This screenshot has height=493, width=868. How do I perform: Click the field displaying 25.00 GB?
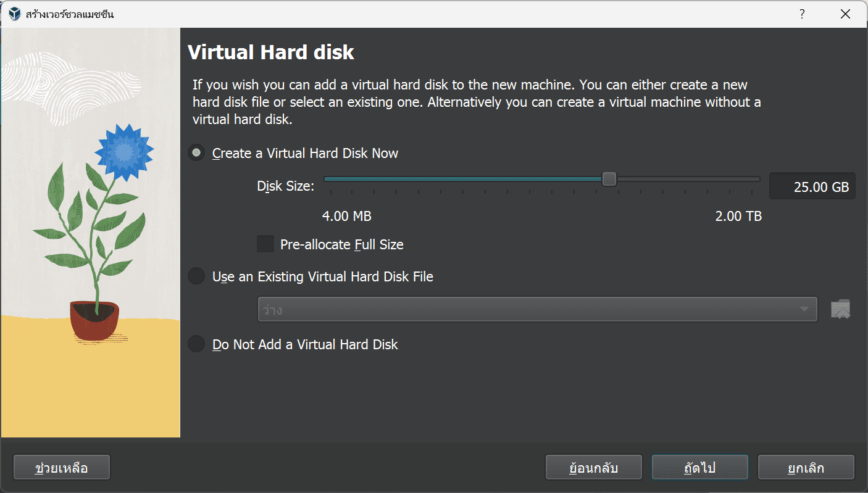pyautogui.click(x=812, y=186)
